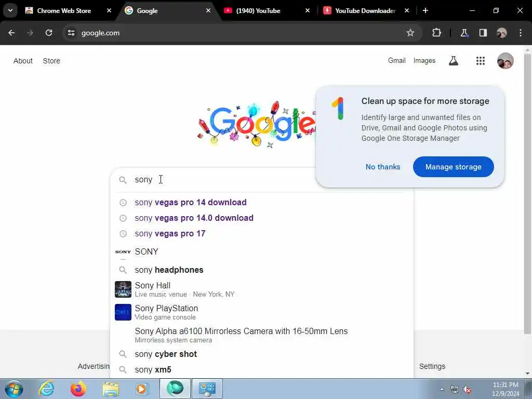Select suggestion sony vegas pro 14 download

262,202
